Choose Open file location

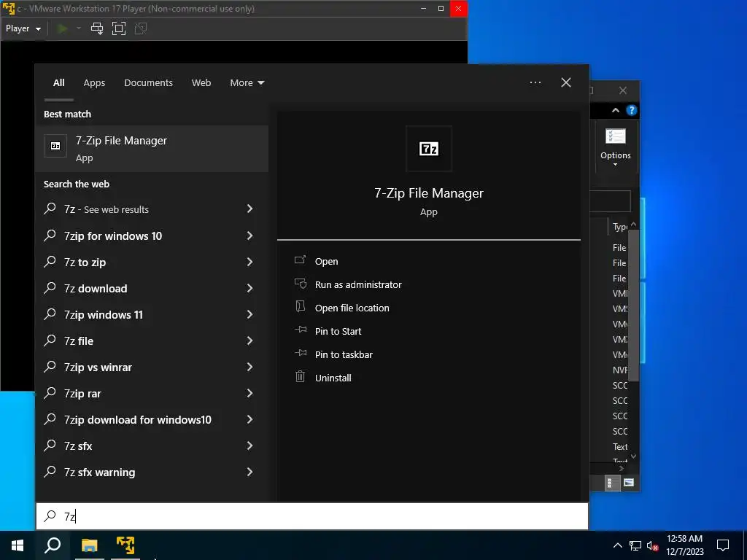352,308
